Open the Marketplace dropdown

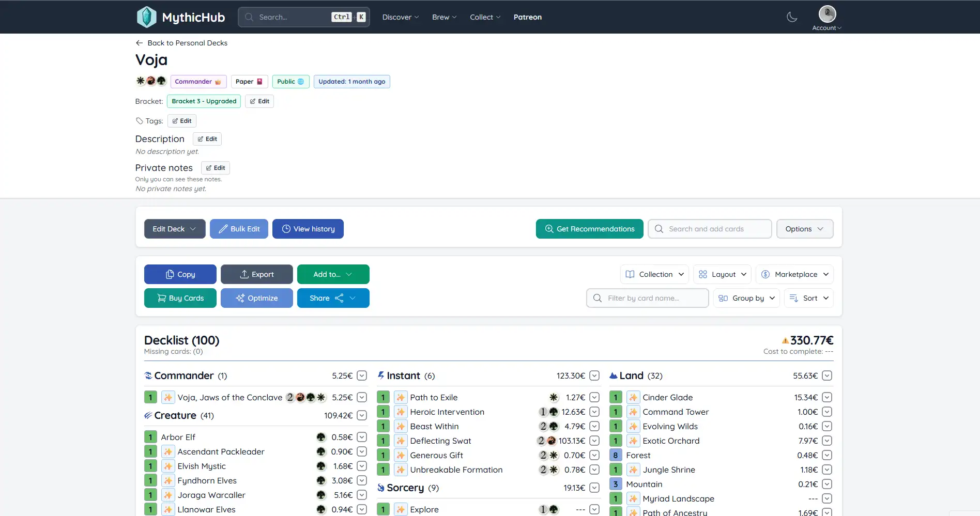click(794, 274)
